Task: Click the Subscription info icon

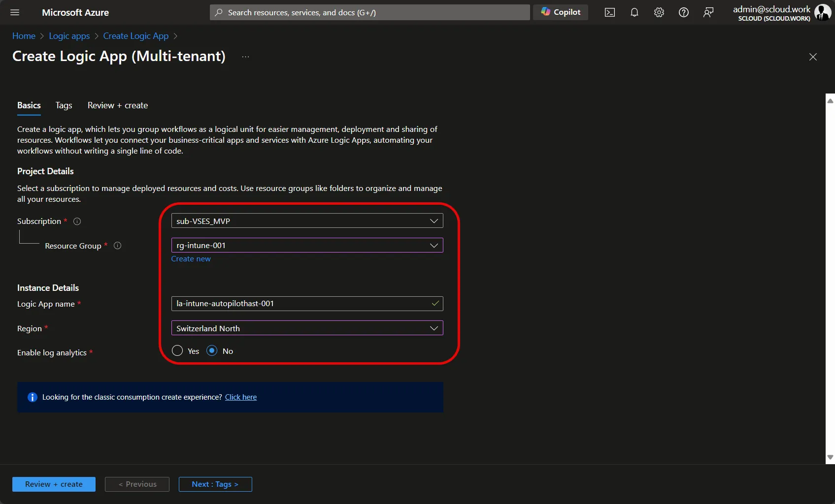Action: tap(77, 221)
